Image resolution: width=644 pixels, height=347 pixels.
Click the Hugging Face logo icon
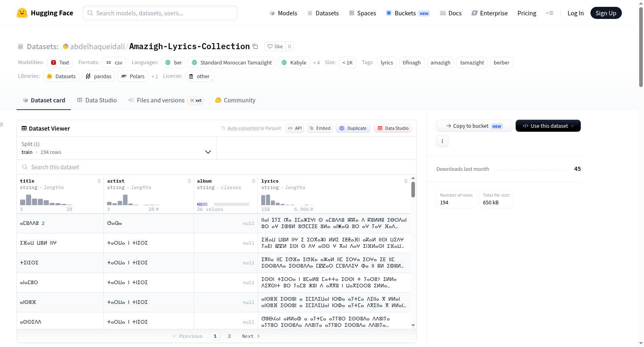22,13
